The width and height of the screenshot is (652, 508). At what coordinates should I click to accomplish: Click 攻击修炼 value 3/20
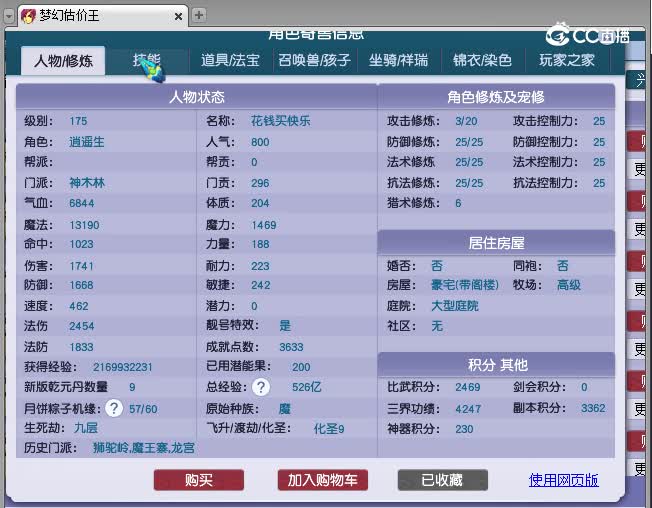coord(466,121)
